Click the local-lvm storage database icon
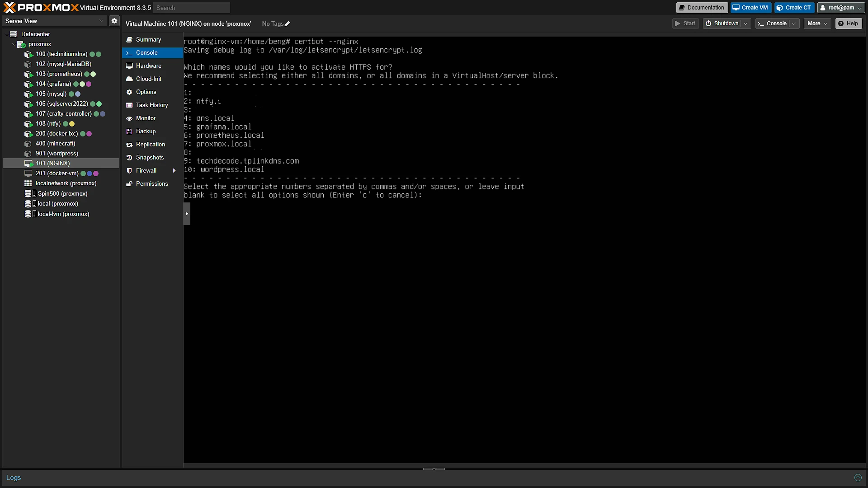The image size is (868, 488). [x=28, y=214]
